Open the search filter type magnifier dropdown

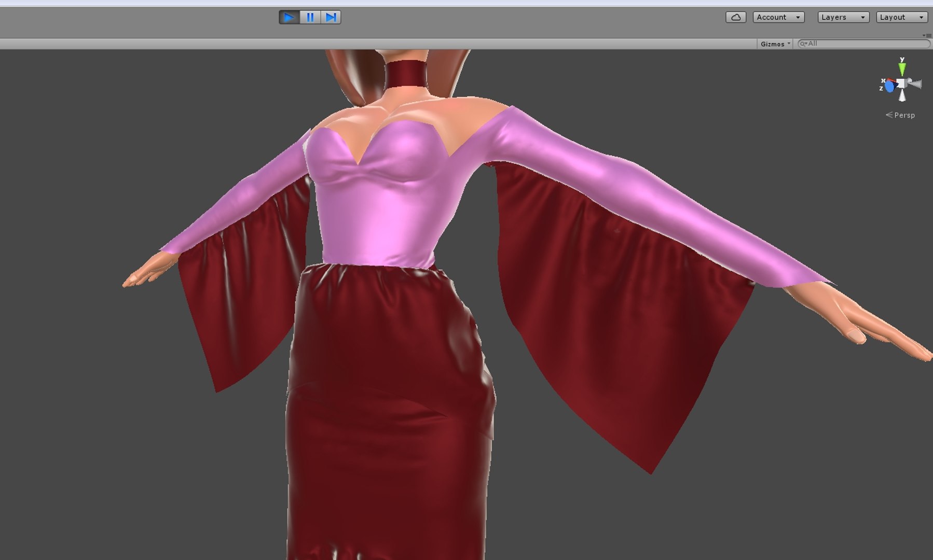(804, 44)
